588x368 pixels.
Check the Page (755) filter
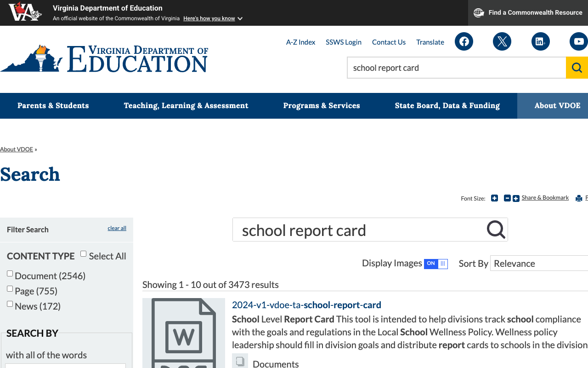(10, 289)
